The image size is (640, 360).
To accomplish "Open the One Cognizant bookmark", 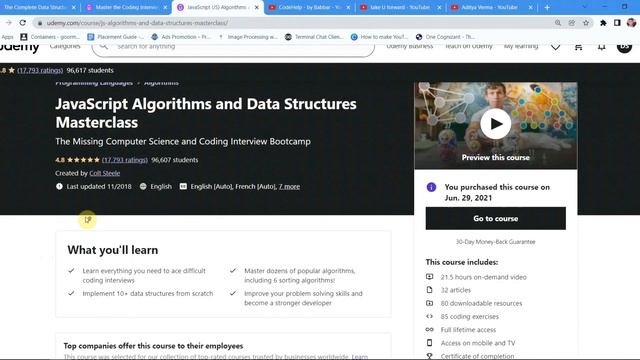I will [445, 37].
